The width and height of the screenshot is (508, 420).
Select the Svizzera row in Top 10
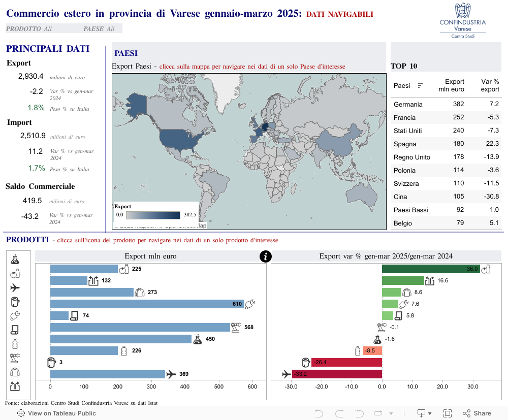point(446,184)
